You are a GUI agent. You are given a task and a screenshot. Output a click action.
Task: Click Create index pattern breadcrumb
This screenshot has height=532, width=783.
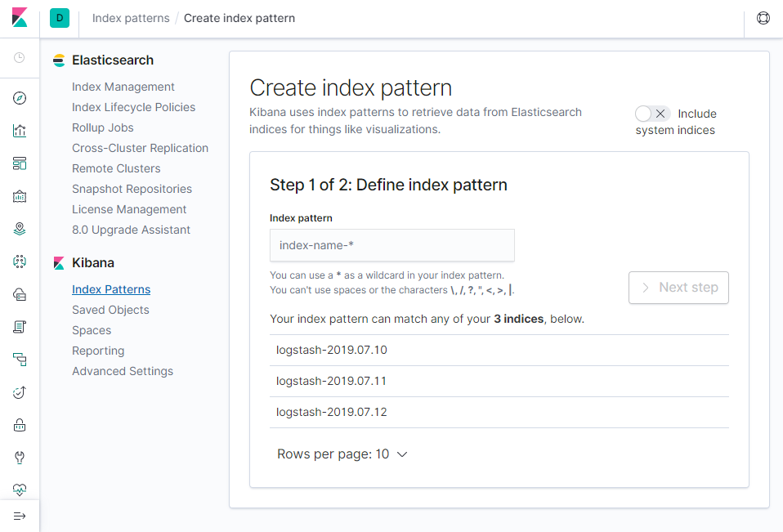coord(239,18)
